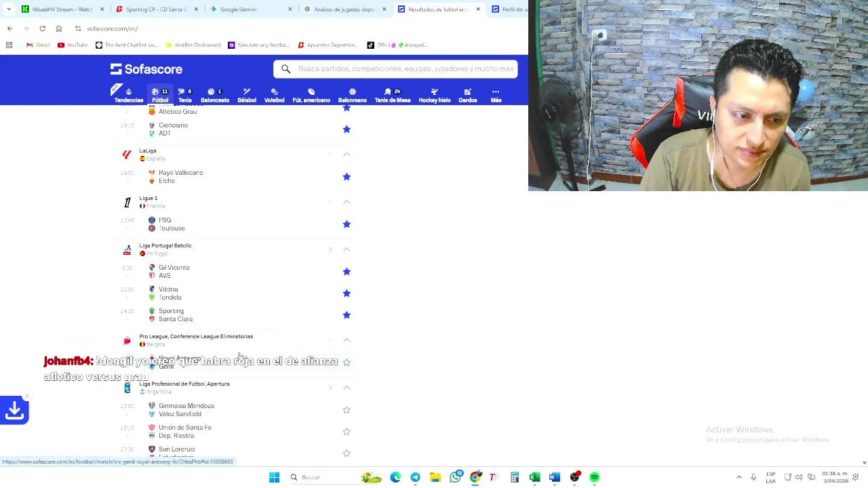Open WhatsApp from the taskbar
868x488 pixels.
click(456, 477)
